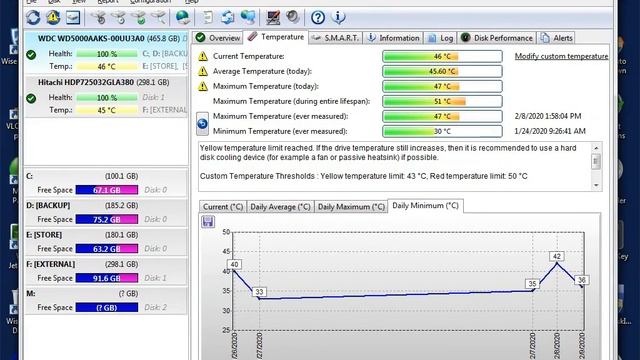The image size is (640, 360).
Task: Click the globe with disk toolbar icon
Action: pos(182,18)
